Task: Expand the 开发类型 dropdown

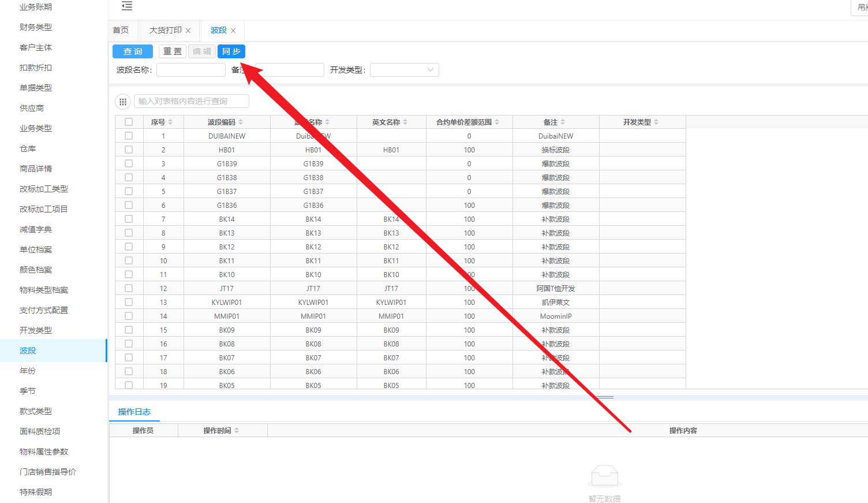Action: click(x=404, y=70)
